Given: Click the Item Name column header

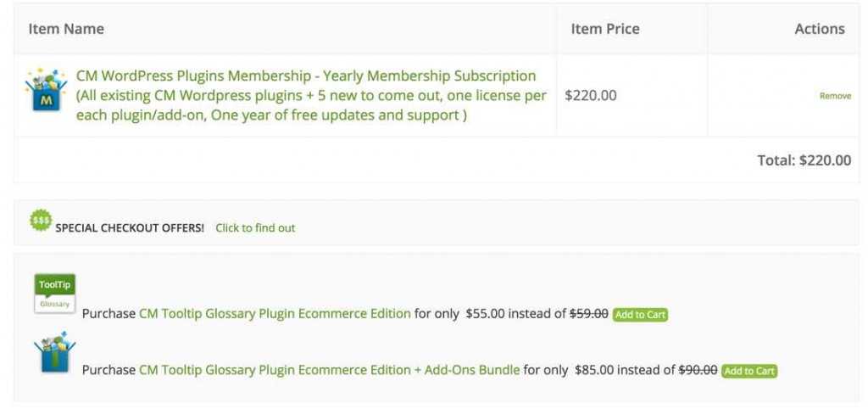Looking at the screenshot, I should click(66, 29).
